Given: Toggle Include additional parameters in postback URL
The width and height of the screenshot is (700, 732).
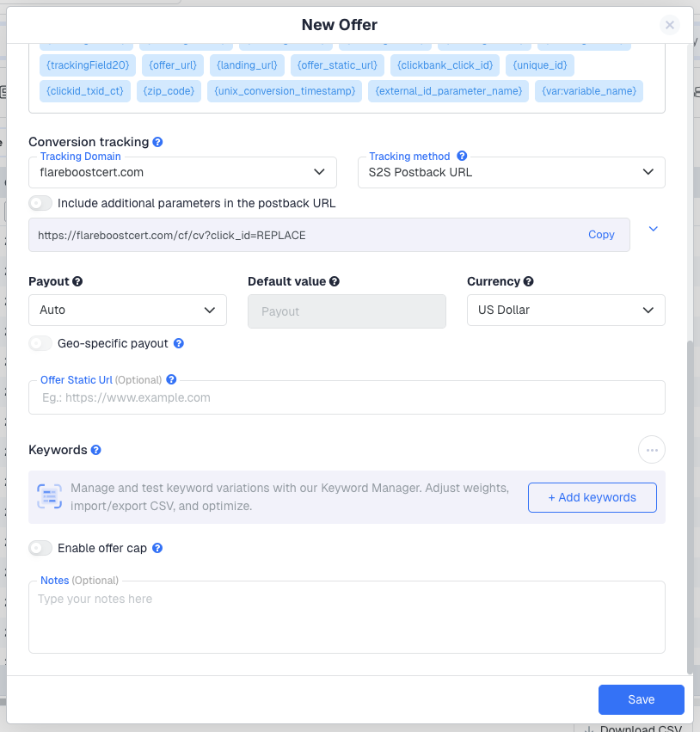Looking at the screenshot, I should (40, 204).
